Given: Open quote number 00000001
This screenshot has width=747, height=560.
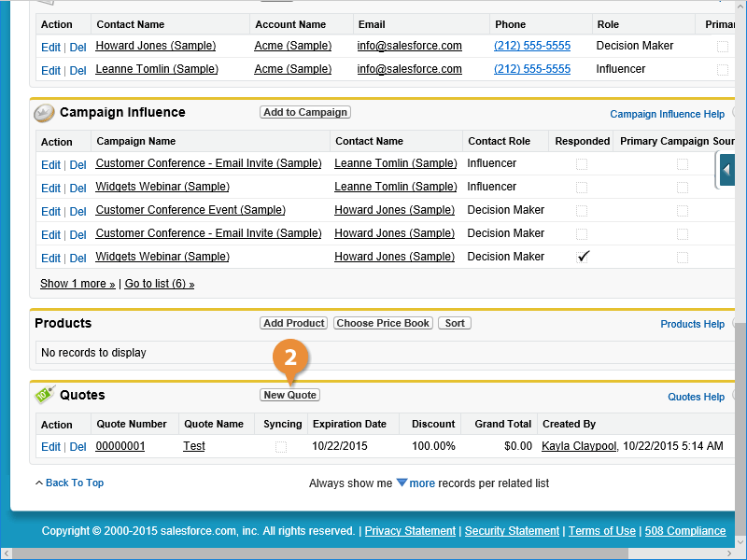Looking at the screenshot, I should click(120, 446).
